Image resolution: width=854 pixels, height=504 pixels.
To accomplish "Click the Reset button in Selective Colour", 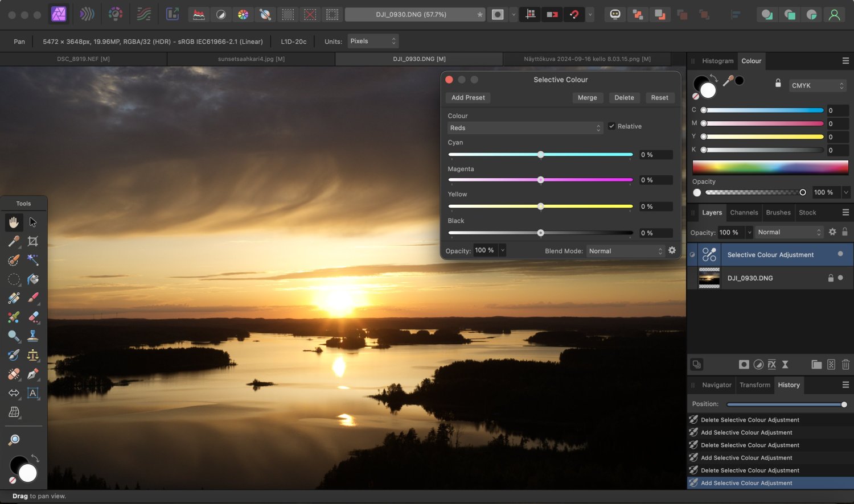I will pyautogui.click(x=659, y=98).
